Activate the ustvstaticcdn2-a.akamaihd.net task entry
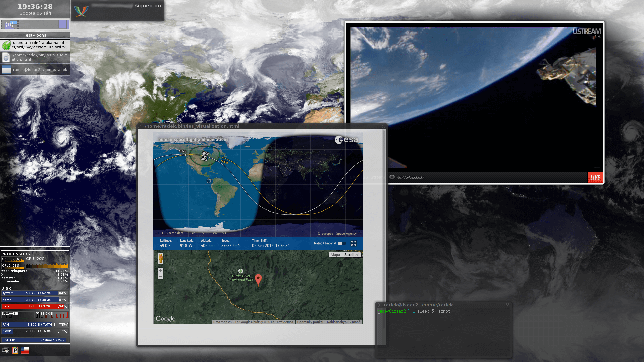This screenshot has height=362, width=644. tap(35, 45)
